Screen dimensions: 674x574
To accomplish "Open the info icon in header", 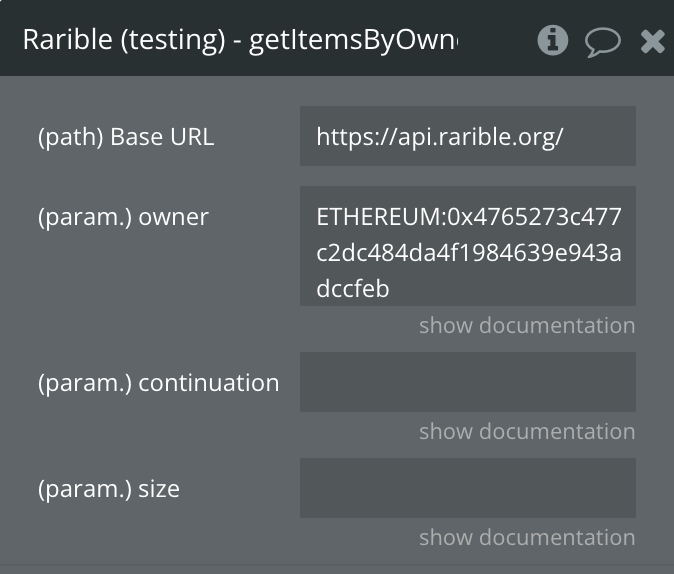I will 552,40.
